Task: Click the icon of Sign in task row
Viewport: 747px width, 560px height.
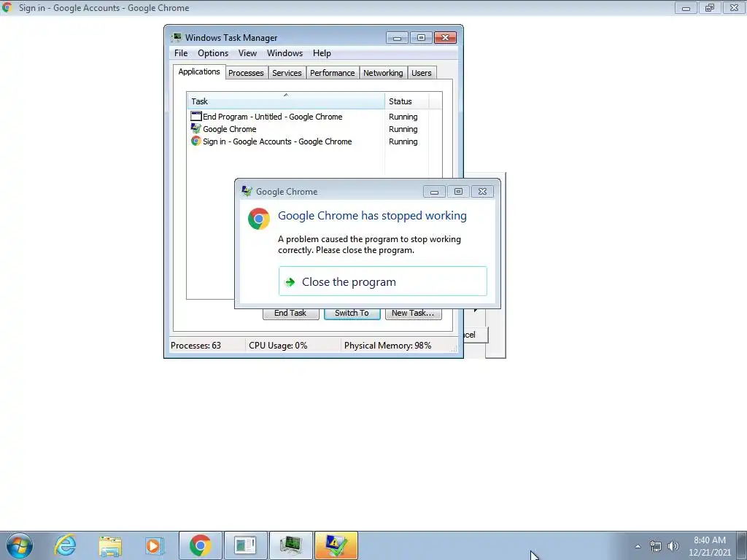Action: tap(196, 141)
